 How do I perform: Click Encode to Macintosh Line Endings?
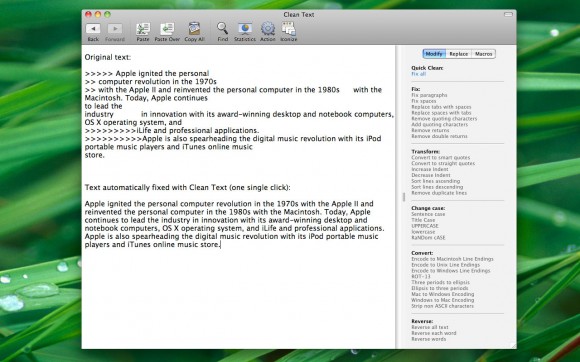pyautogui.click(x=452, y=259)
